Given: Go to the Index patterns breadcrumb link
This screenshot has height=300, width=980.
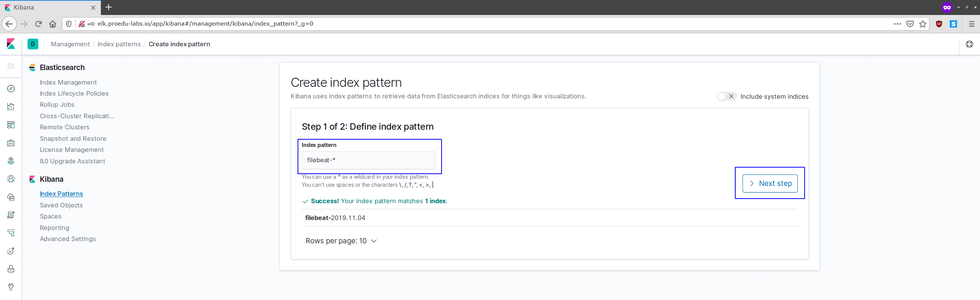Looking at the screenshot, I should tap(119, 44).
